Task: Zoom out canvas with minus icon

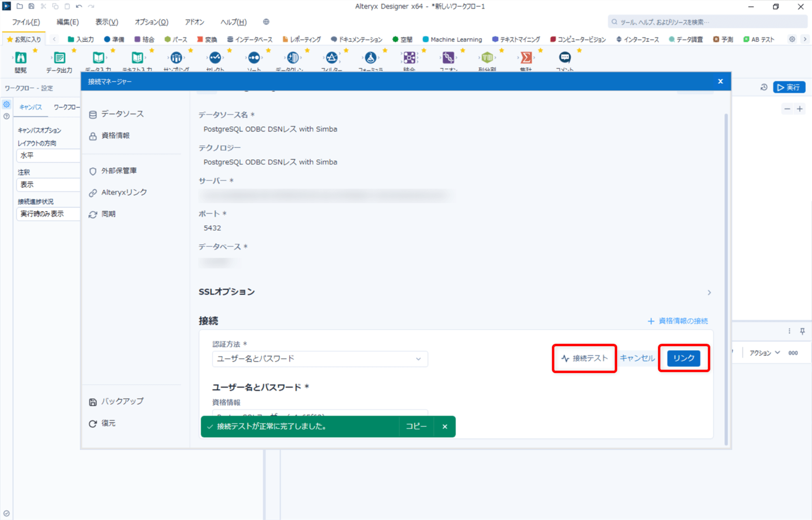Action: [x=787, y=109]
